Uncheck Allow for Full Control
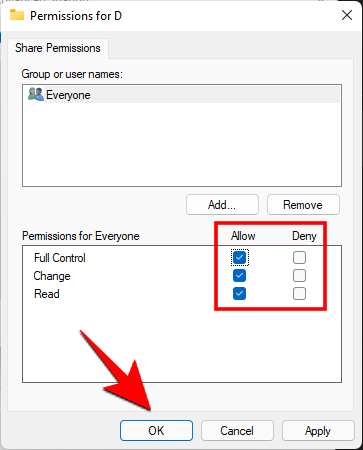 click(x=239, y=258)
